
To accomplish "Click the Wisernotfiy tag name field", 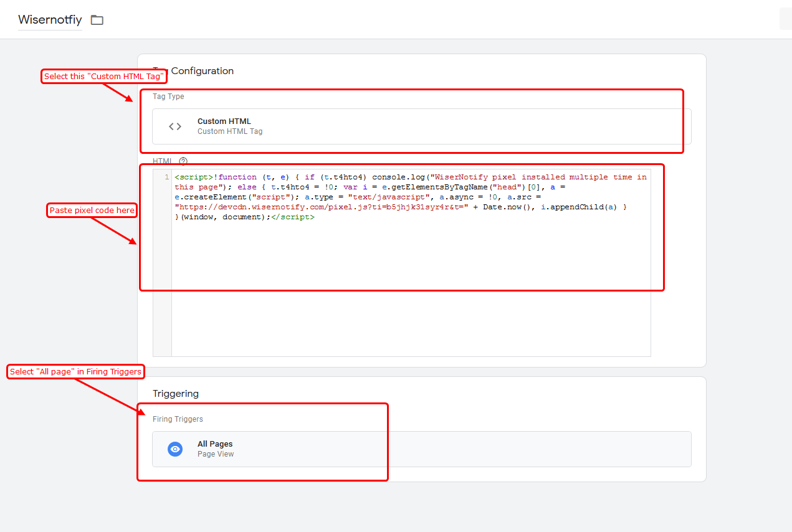I will (x=50, y=20).
